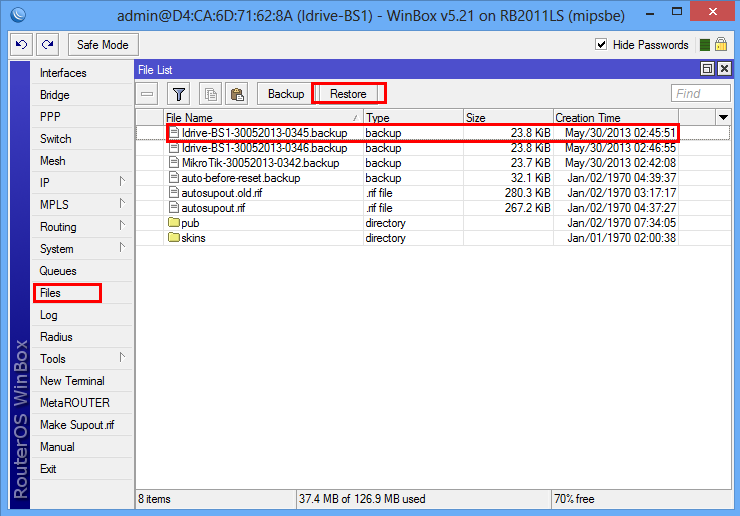740x516 pixels.
Task: Redo action using the toolbar arrow
Action: click(48, 45)
